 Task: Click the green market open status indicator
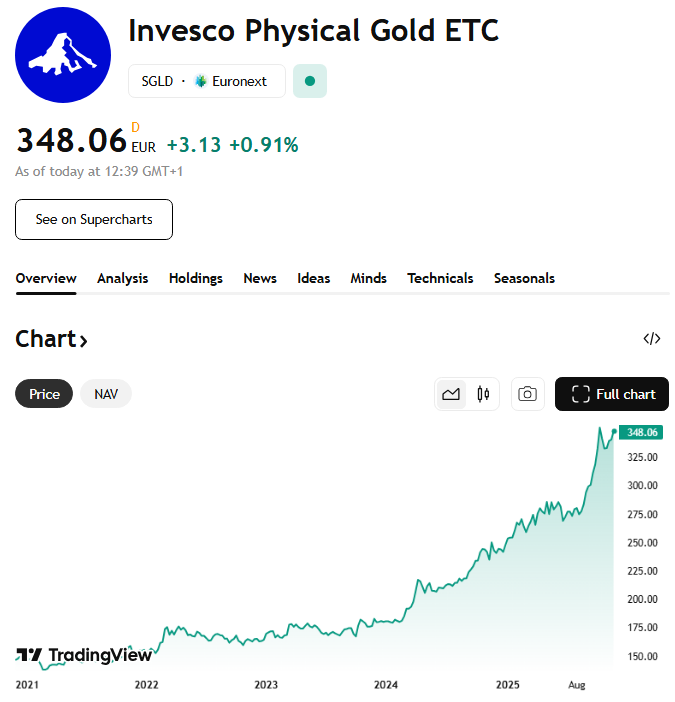pos(310,81)
